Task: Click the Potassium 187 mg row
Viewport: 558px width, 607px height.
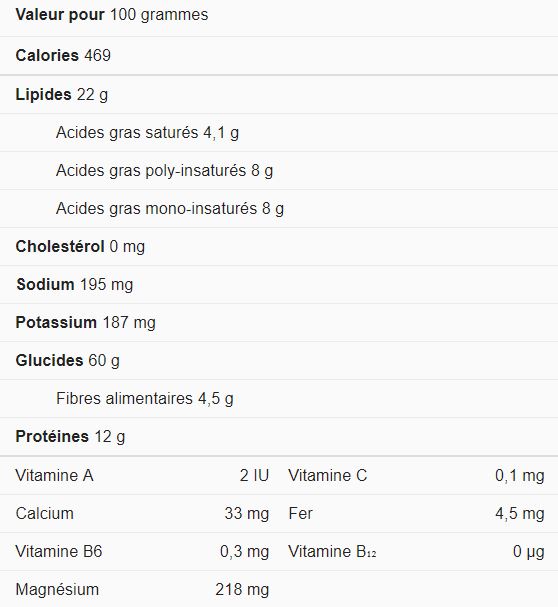Action: coord(279,322)
